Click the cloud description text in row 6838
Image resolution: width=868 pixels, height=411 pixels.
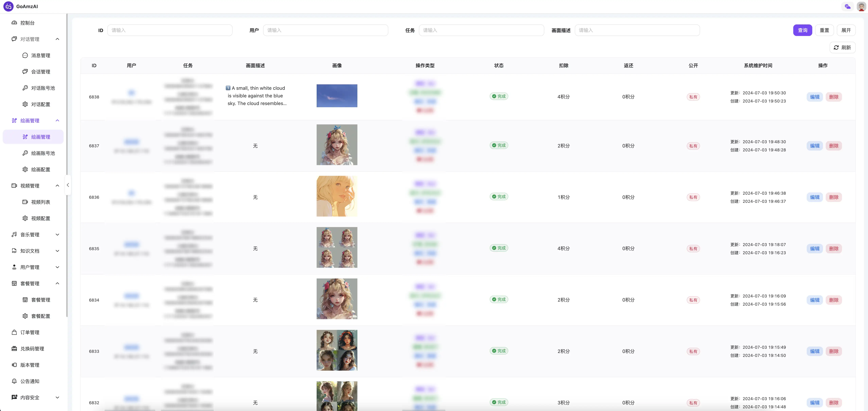pyautogui.click(x=256, y=96)
